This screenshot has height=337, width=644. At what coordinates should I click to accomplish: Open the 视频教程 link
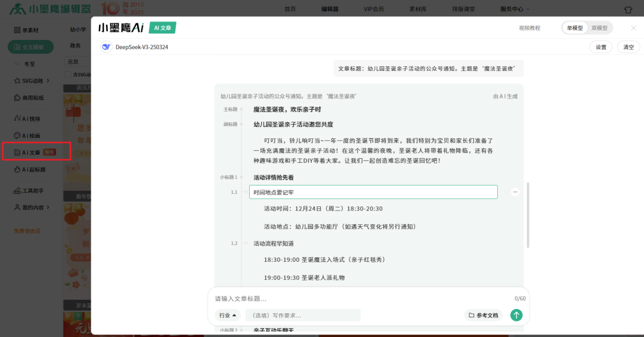(530, 28)
